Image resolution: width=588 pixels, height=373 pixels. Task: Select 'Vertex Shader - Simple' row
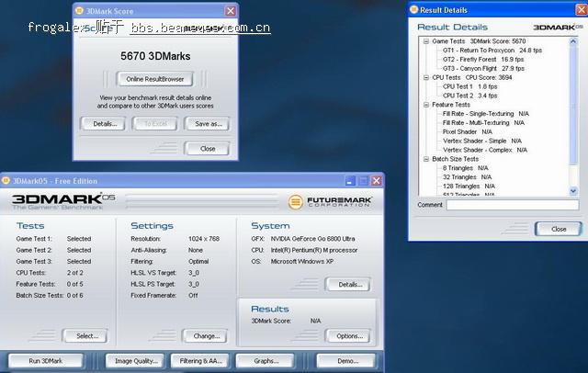482,141
